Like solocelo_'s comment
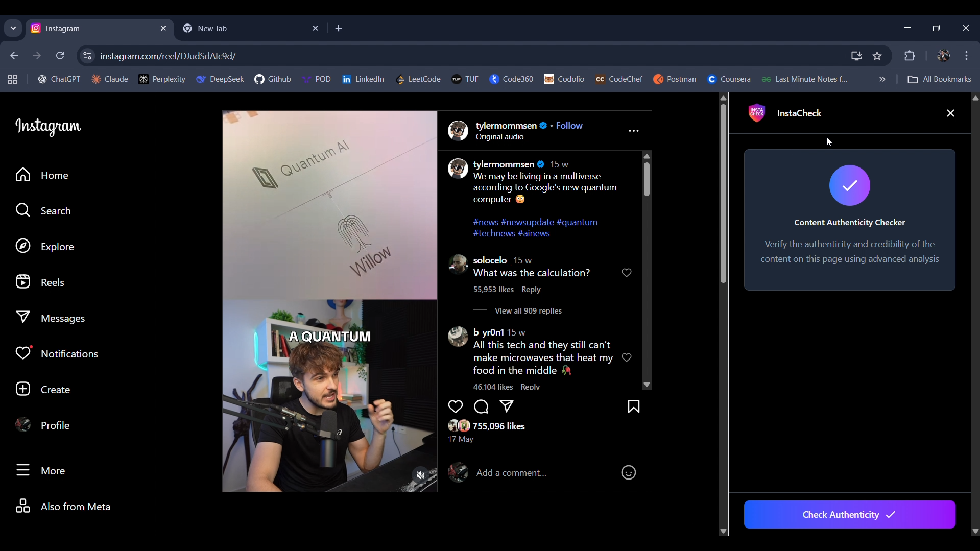980x551 pixels. point(627,273)
